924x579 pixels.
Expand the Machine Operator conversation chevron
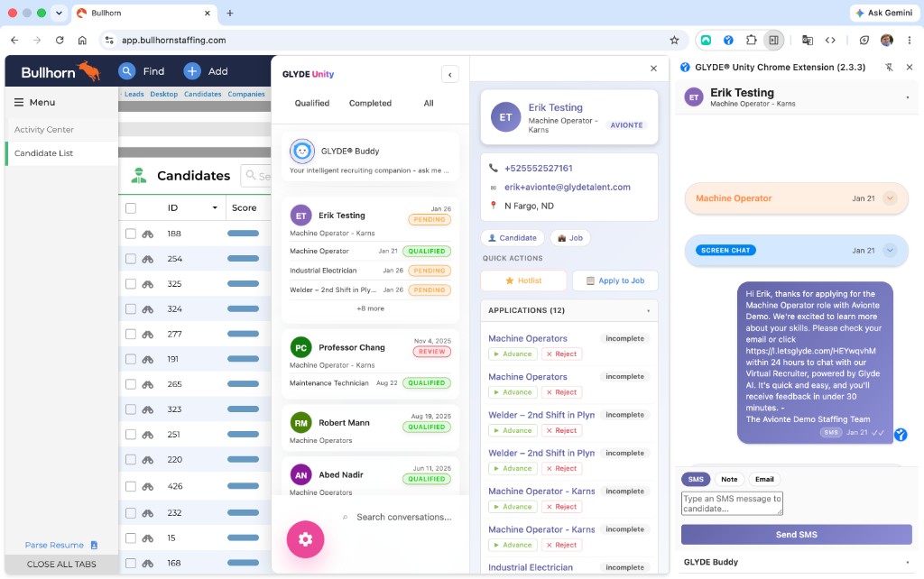click(890, 198)
